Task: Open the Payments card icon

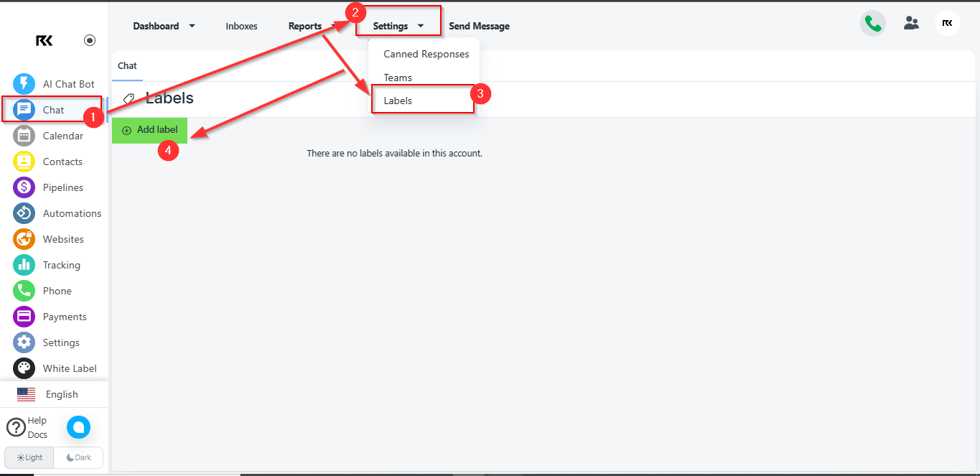Action: click(x=24, y=317)
